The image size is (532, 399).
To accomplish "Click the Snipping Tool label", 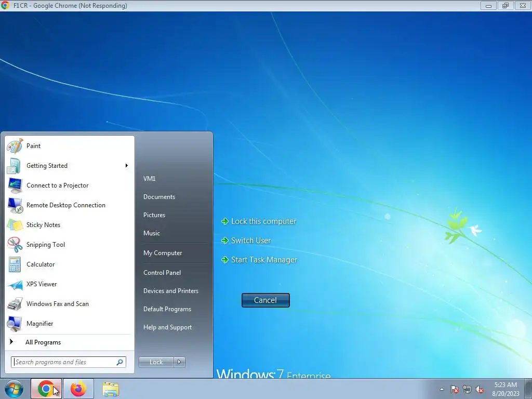I will point(46,245).
